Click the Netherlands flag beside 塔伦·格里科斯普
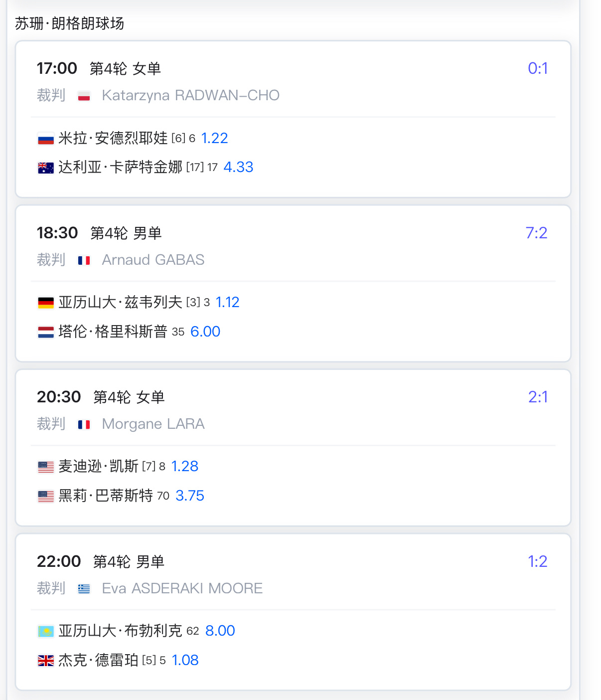The width and height of the screenshot is (601, 700). tap(46, 332)
